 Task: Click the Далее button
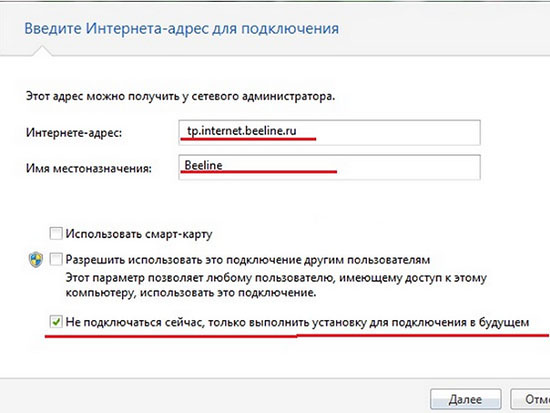[465, 399]
